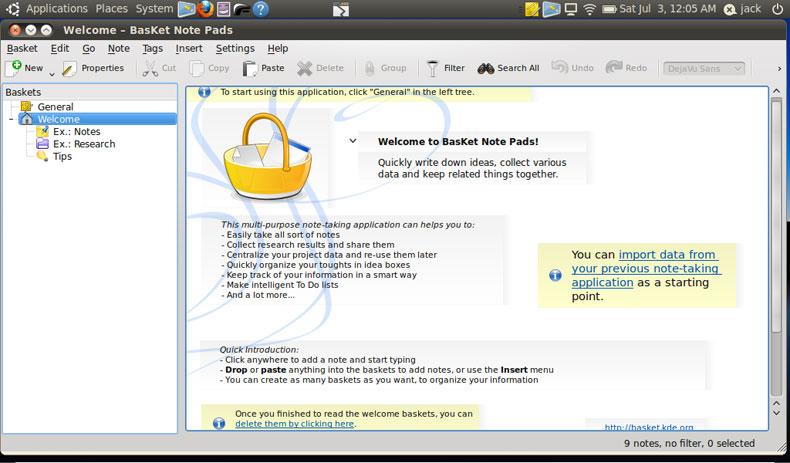Click the Delete toolbar icon
Screen dimensions: 790x463
pyautogui.click(x=304, y=68)
